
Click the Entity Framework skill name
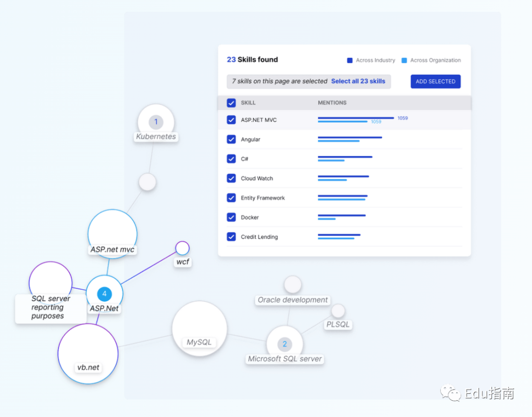tap(263, 198)
